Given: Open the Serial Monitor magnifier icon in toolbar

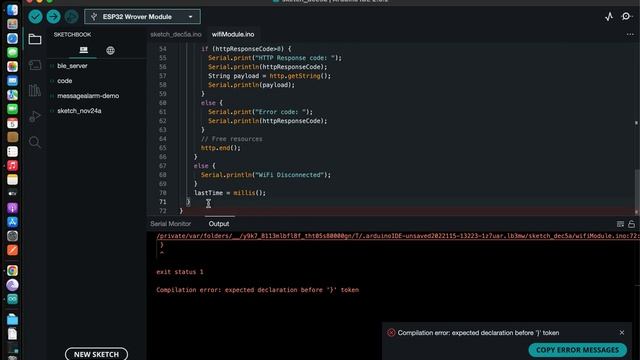Looking at the screenshot, I should tap(627, 16).
